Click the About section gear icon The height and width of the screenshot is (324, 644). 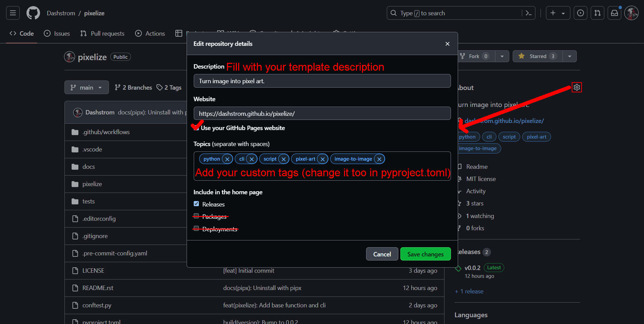click(577, 87)
